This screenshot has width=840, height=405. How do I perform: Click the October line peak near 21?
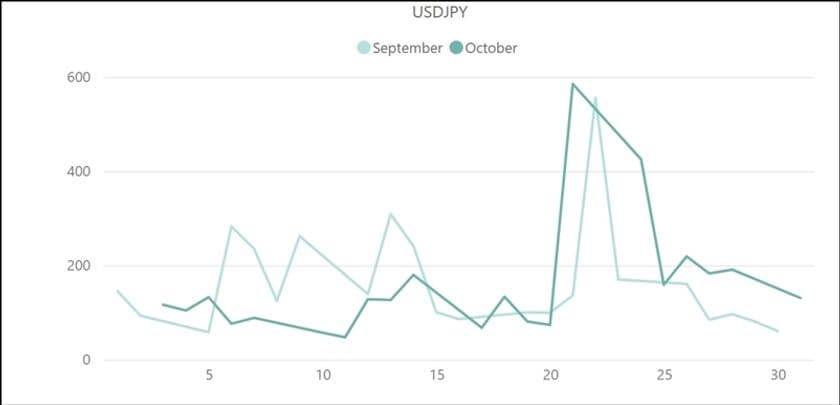click(573, 84)
